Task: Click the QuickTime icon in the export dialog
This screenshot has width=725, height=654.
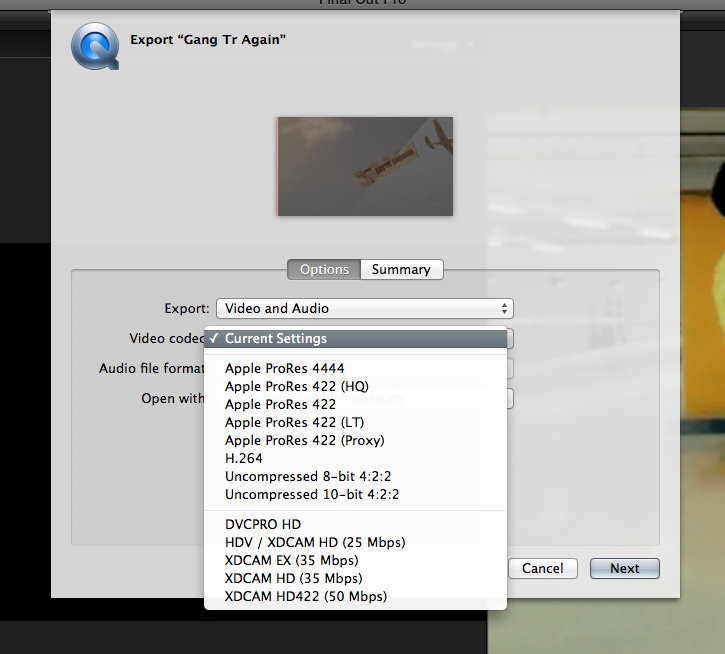Action: click(95, 46)
